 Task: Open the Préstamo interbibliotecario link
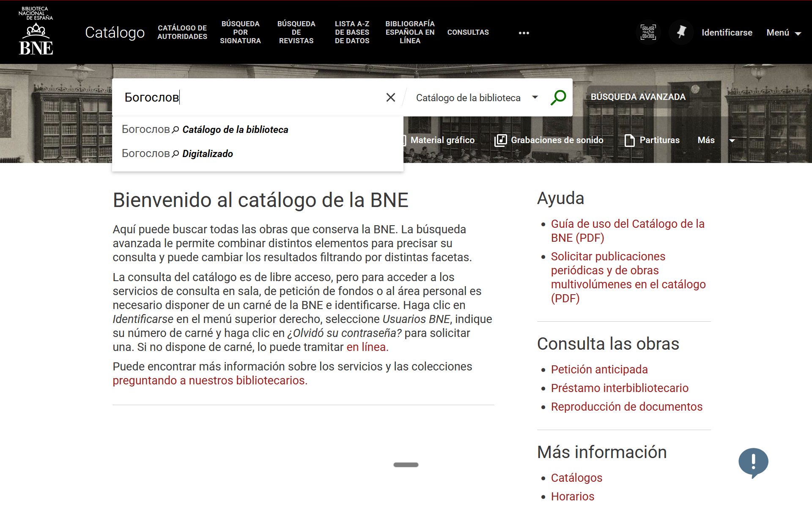[x=620, y=388]
